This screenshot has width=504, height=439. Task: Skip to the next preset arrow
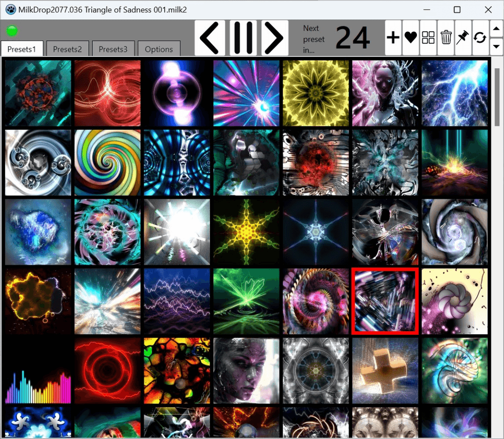275,38
